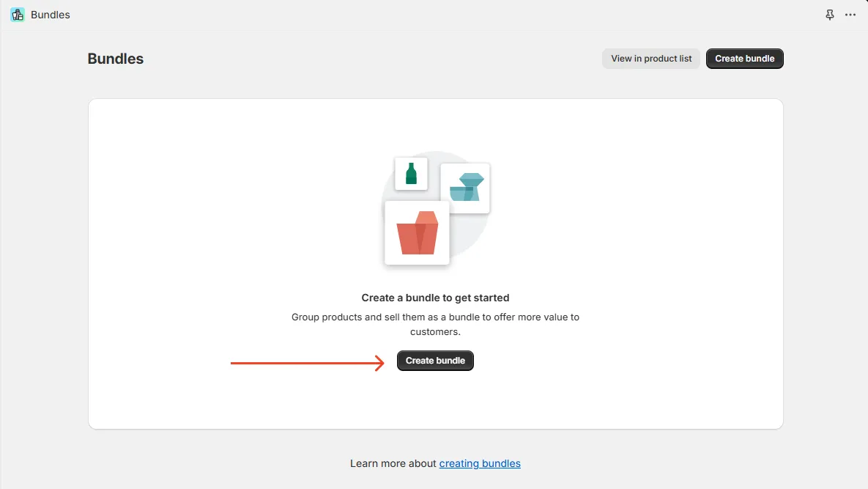868x489 pixels.
Task: Select the Bundles page heading
Action: (115, 58)
